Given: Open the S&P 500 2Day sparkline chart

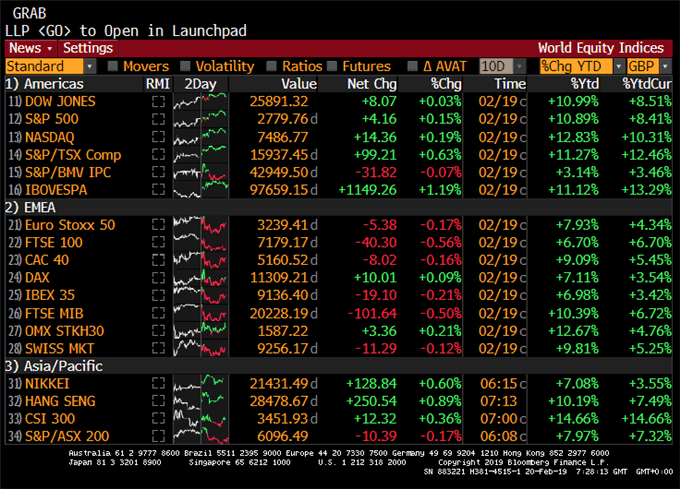Looking at the screenshot, I should 200,119.
